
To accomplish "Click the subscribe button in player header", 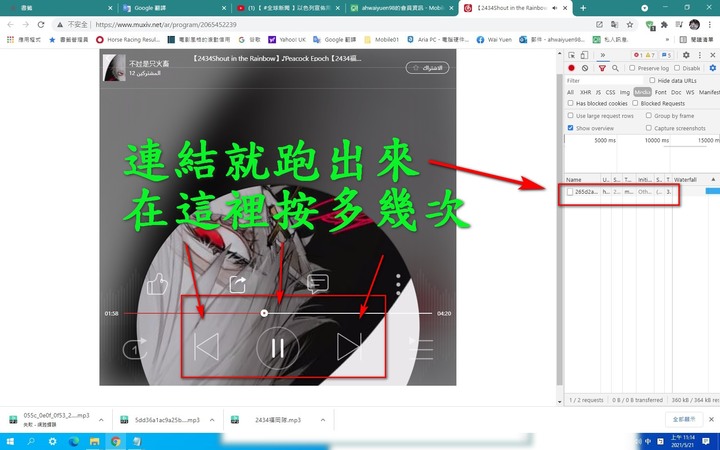I will click(x=427, y=68).
